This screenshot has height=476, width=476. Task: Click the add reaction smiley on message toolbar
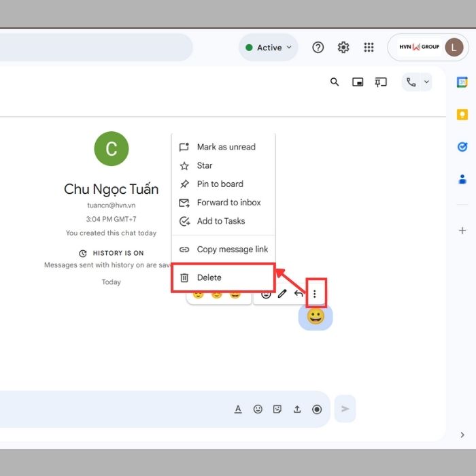[266, 294]
